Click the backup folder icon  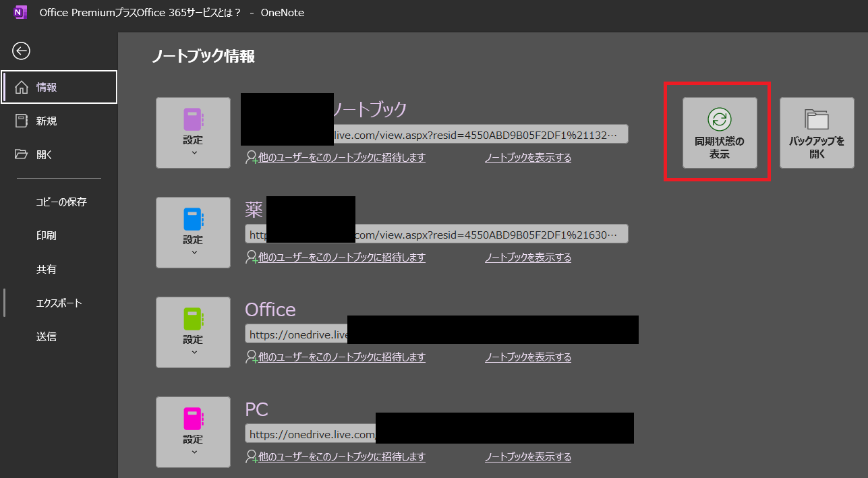[x=817, y=119]
